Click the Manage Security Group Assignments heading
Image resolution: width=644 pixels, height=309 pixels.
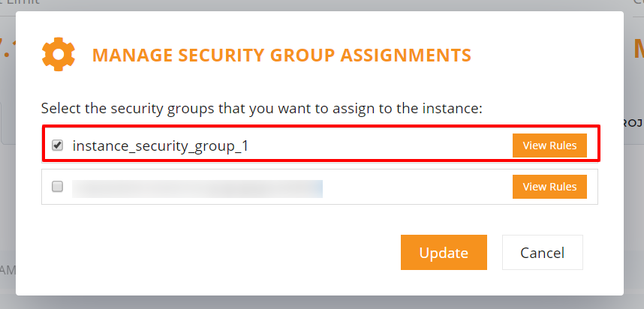click(x=281, y=55)
